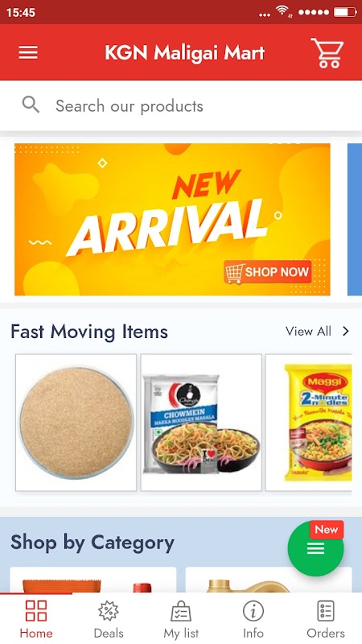Viewport: 362px width, 644px height.
Task: Switch to the Deals tab label
Action: click(x=109, y=633)
